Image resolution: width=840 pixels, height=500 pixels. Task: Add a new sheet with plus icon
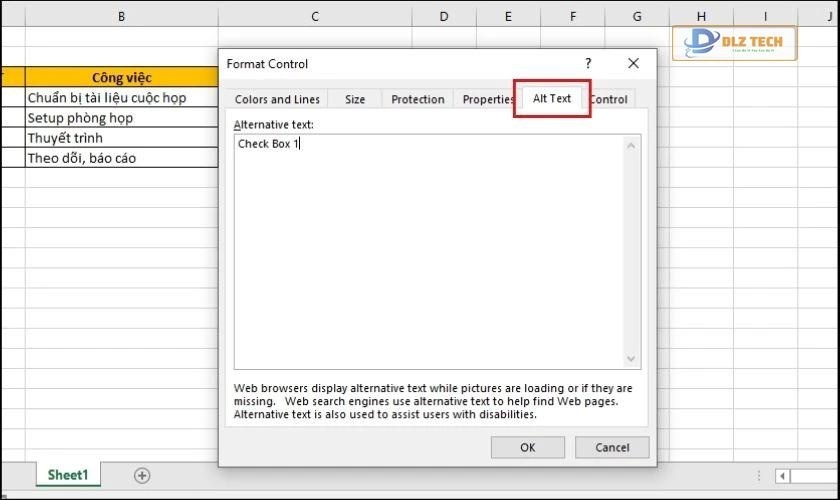pos(142,475)
